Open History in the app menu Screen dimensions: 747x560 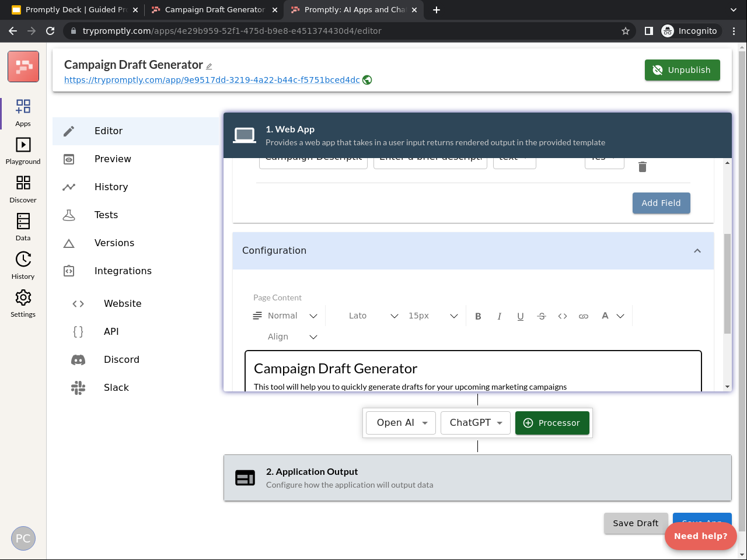click(136, 187)
